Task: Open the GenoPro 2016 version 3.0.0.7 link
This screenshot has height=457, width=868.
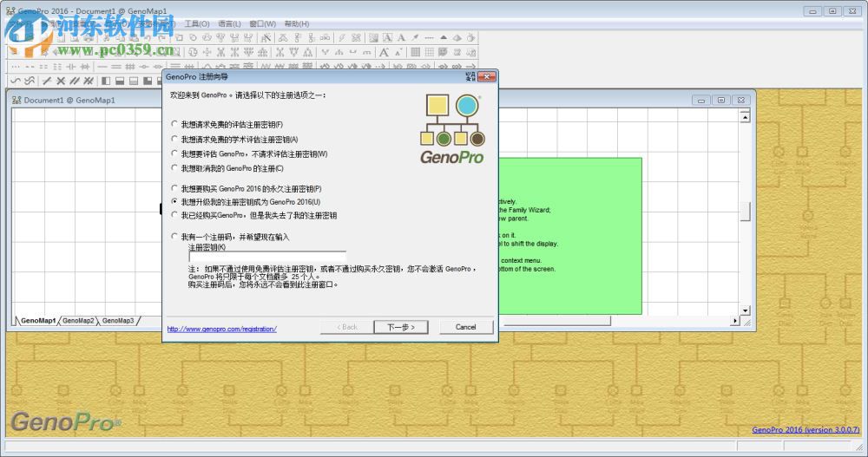Action: point(806,429)
